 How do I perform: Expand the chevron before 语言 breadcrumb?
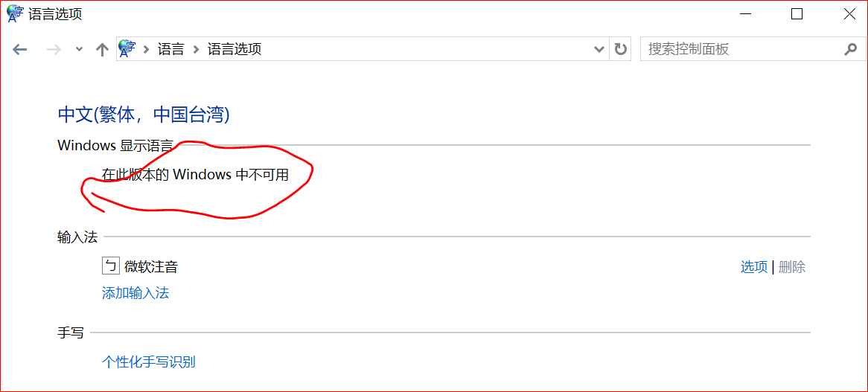point(147,50)
